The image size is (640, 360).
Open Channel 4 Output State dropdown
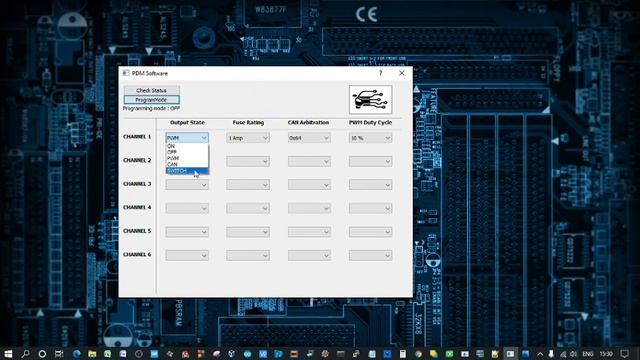pos(187,209)
